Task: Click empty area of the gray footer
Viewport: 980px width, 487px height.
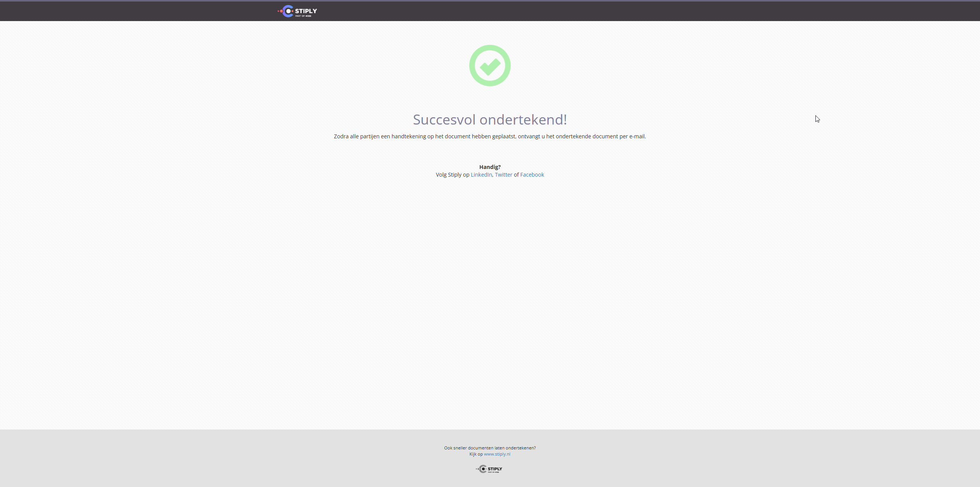Action: [230, 460]
